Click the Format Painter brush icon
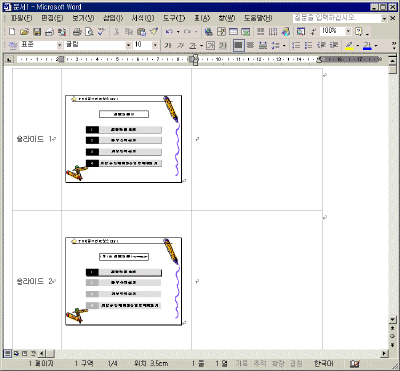The height and width of the screenshot is (371, 400). coord(154,32)
